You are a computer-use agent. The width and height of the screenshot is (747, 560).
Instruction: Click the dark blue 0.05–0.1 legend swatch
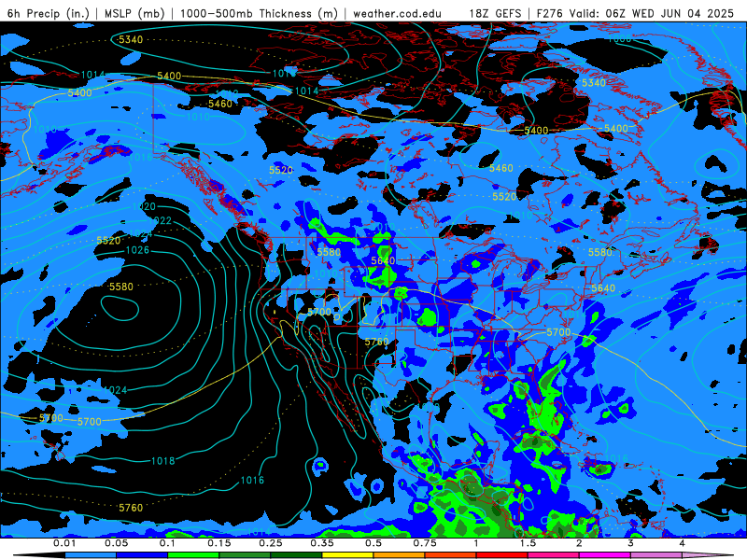click(142, 555)
